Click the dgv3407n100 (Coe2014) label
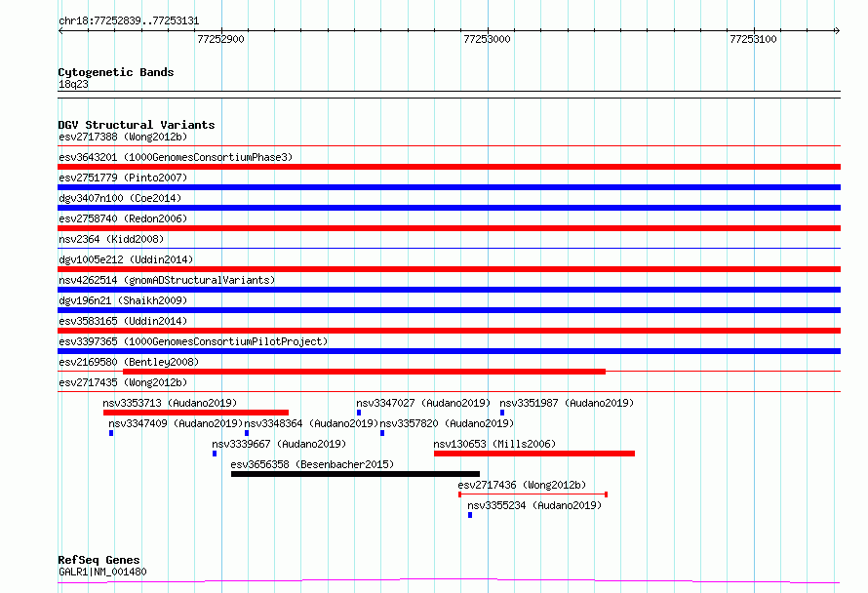The width and height of the screenshot is (868, 593). click(120, 198)
